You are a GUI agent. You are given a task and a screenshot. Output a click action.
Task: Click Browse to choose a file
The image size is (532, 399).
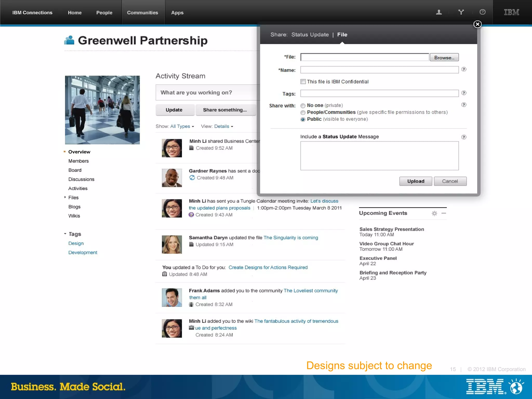[x=444, y=57]
